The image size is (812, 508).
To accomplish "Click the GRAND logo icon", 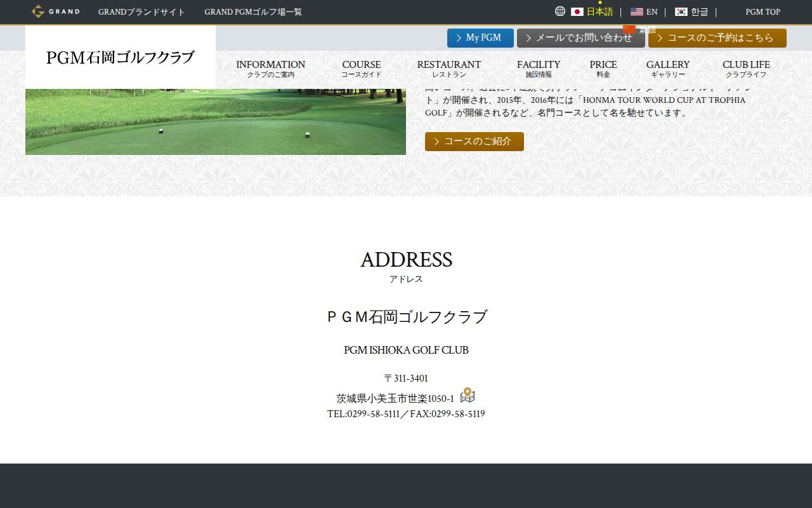I will point(56,11).
